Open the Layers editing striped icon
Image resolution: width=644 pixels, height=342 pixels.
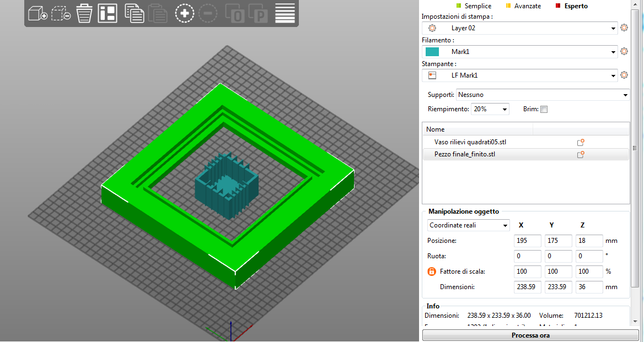pos(285,14)
